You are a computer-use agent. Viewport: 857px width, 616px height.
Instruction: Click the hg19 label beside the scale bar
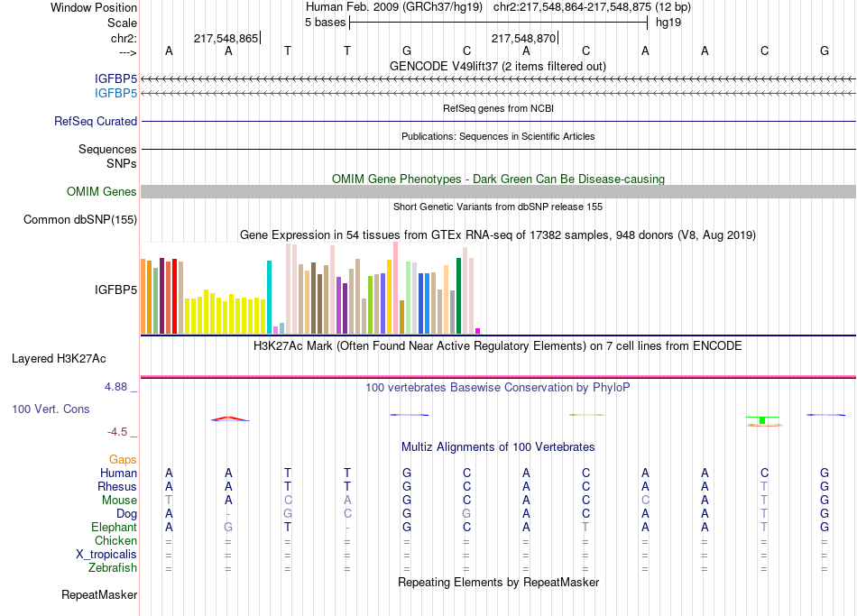tap(668, 23)
